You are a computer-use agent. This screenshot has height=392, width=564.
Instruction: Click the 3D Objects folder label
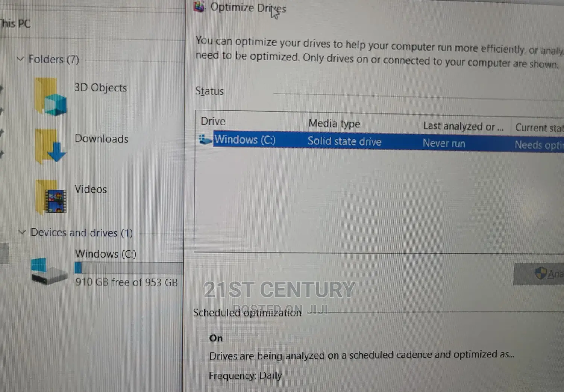point(100,88)
